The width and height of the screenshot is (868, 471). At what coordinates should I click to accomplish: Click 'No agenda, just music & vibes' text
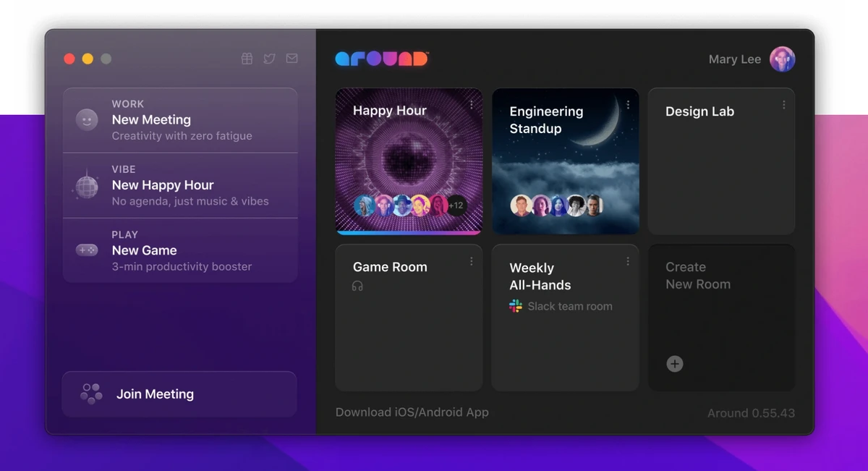point(190,201)
